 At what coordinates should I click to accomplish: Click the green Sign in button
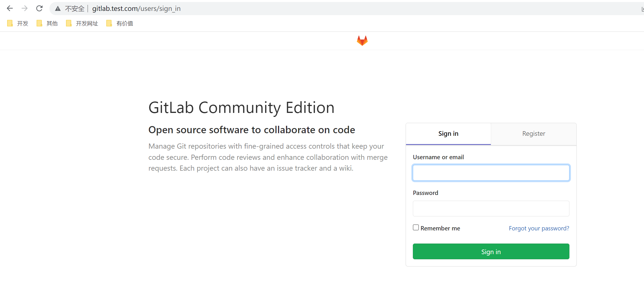pyautogui.click(x=491, y=252)
